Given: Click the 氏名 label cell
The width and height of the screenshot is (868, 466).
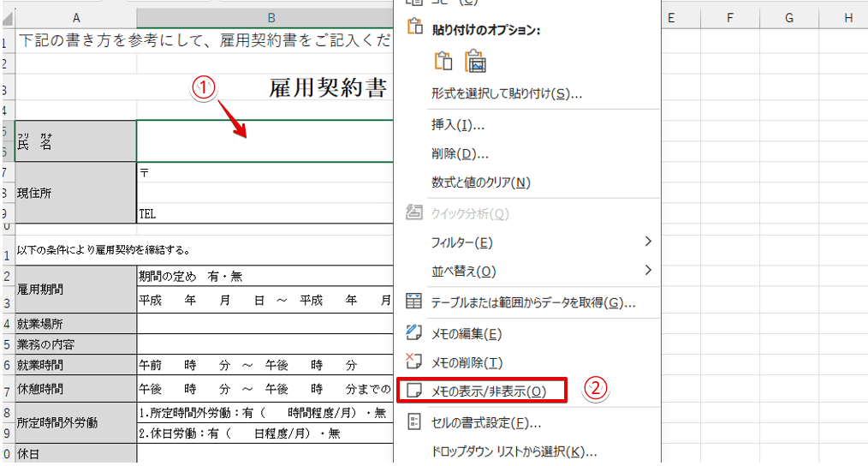Looking at the screenshot, I should [x=76, y=141].
